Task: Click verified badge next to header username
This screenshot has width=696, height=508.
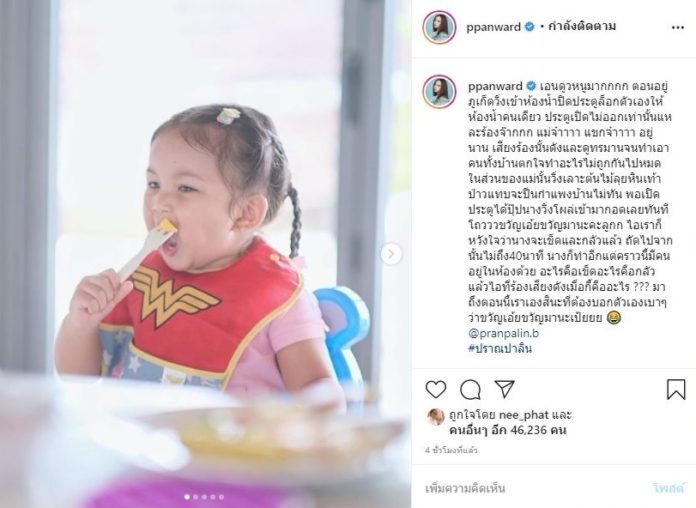Action: (x=529, y=27)
